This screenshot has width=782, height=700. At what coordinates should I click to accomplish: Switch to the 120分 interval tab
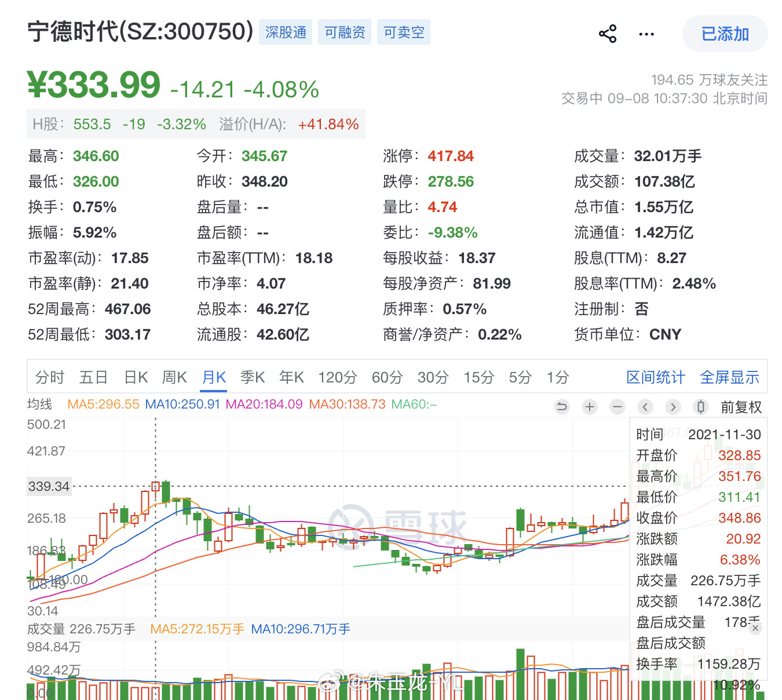pos(337,377)
